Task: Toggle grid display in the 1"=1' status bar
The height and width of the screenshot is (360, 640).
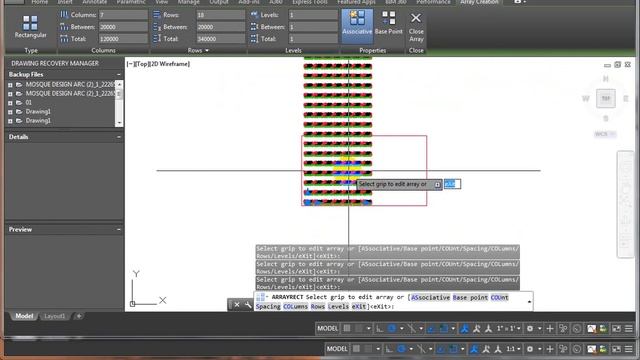Action: (x=347, y=329)
